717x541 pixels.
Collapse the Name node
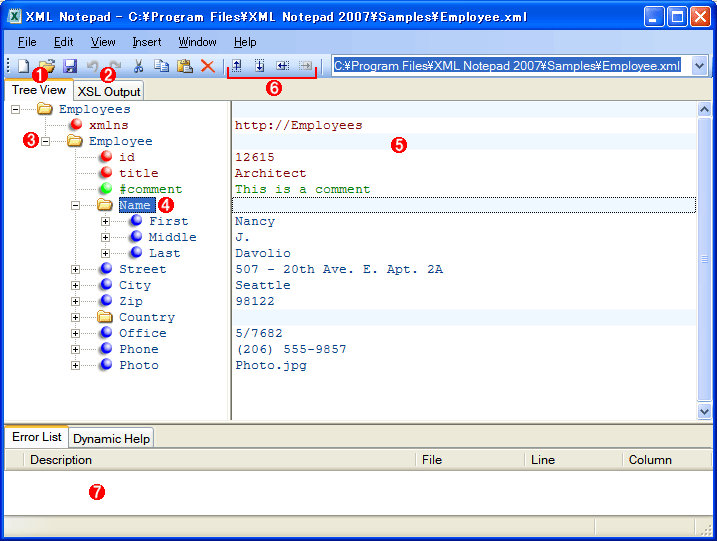coord(75,205)
